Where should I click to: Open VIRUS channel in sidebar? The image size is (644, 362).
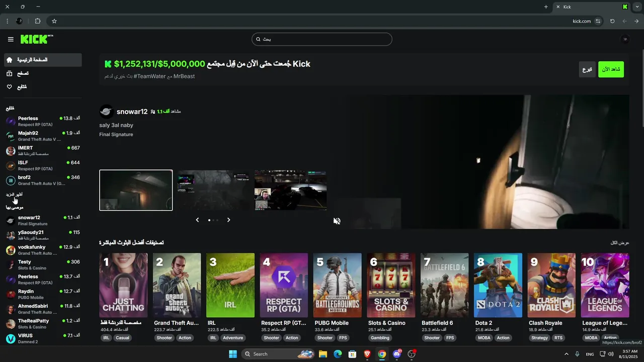[x=43, y=338]
